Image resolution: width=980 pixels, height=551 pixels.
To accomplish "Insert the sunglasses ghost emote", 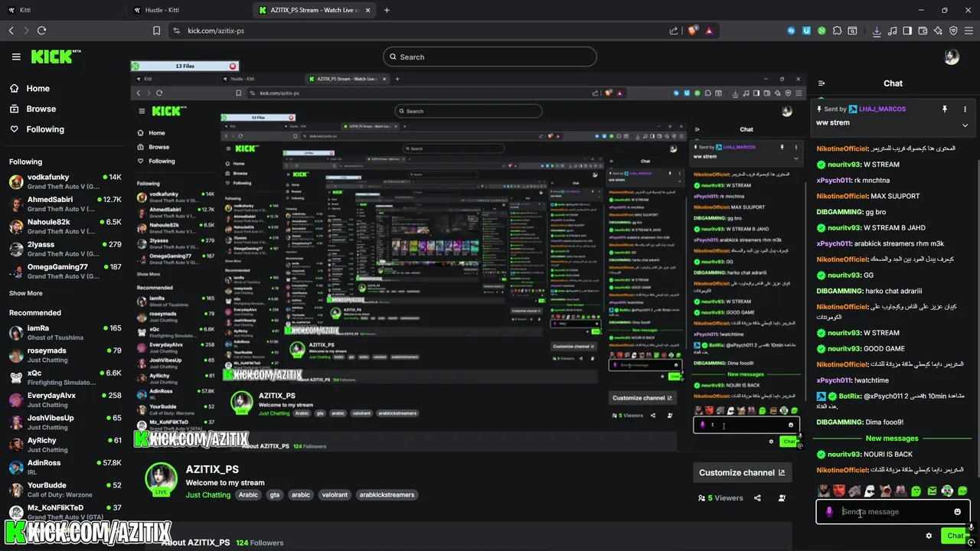I will pyautogui.click(x=870, y=491).
